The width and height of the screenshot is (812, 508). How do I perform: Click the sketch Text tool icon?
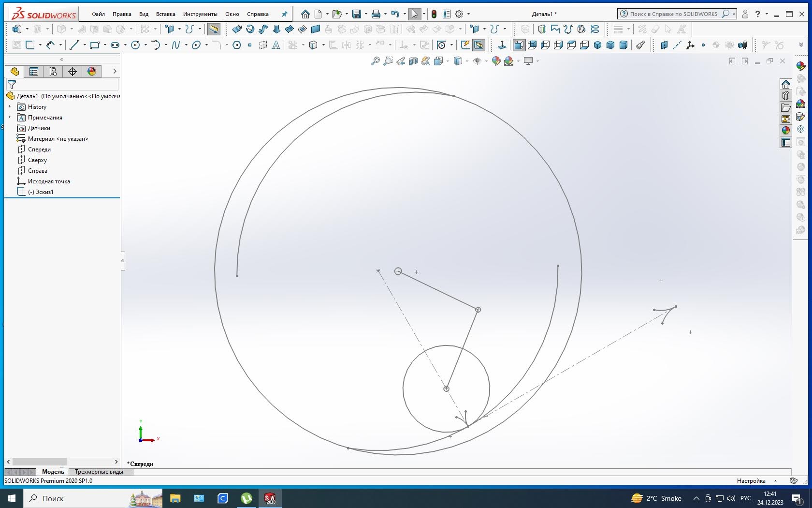coord(276,45)
